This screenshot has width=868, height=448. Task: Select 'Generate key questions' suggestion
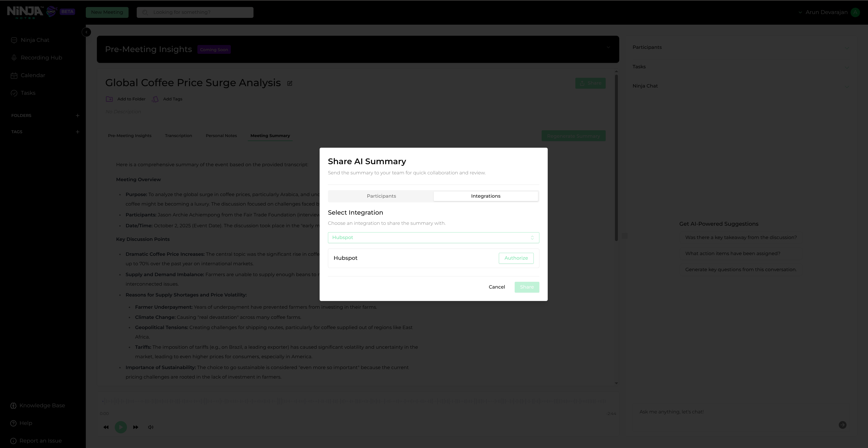(x=741, y=270)
